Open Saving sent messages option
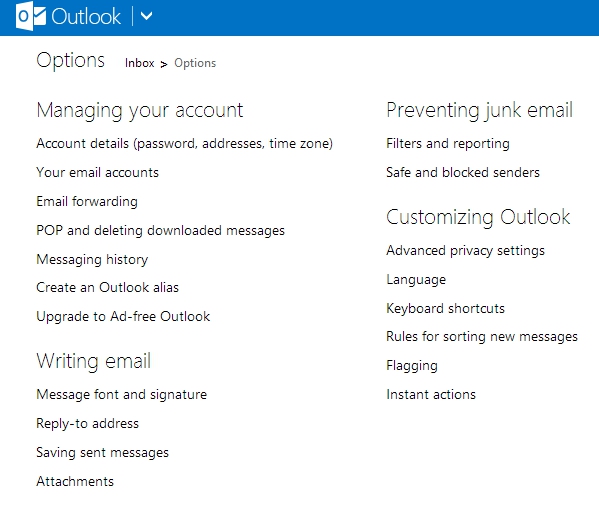 [102, 453]
